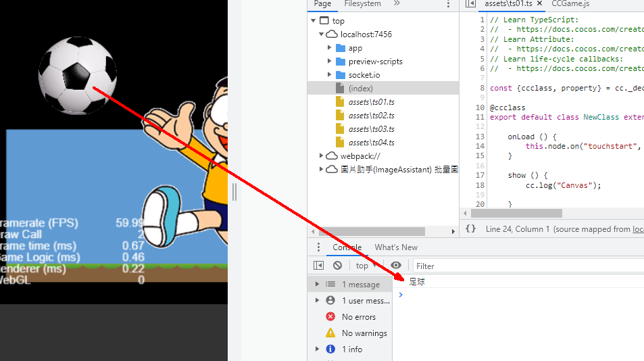Open assets\ts03.ts file
The height and width of the screenshot is (361, 644).
tap(371, 129)
